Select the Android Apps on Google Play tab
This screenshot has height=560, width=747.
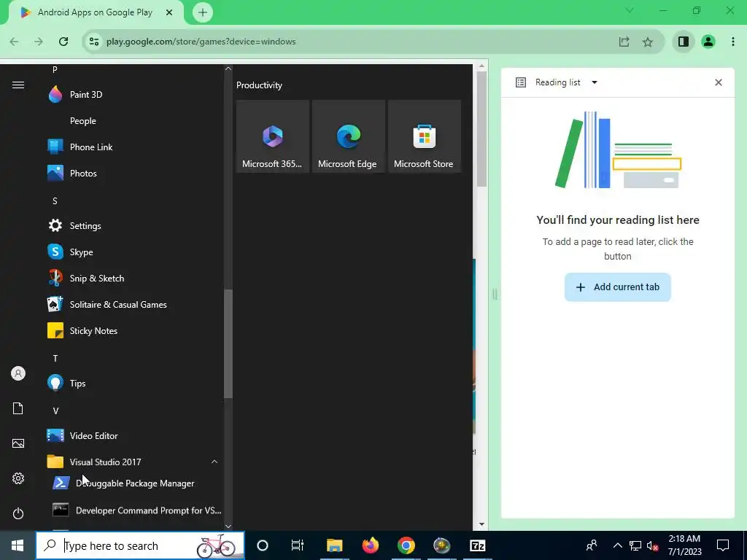[x=96, y=12]
